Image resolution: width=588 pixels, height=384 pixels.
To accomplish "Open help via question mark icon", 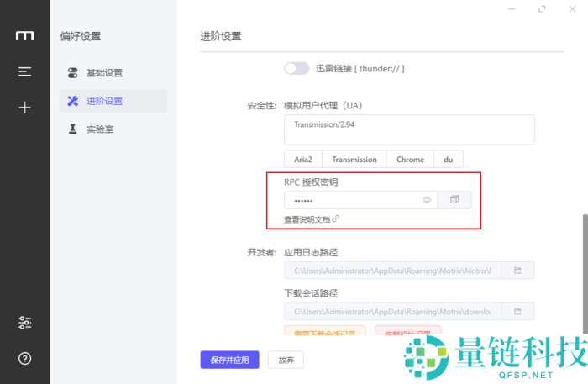I will [24, 359].
